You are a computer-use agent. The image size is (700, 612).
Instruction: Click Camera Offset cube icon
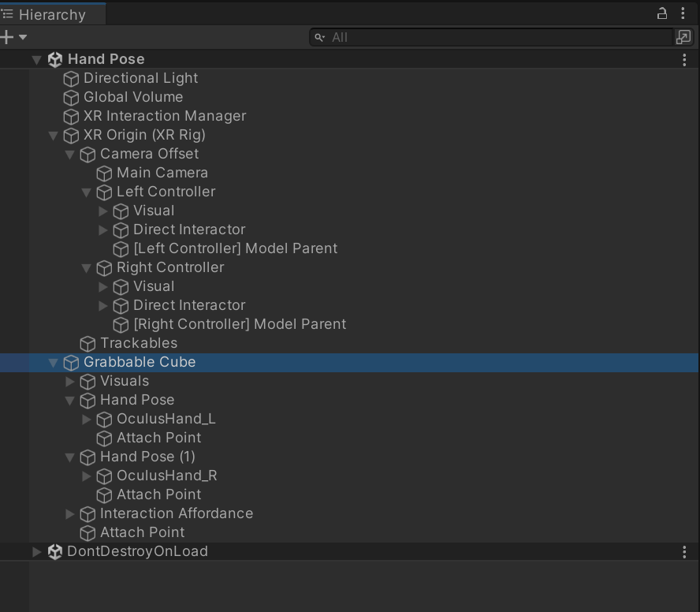[x=87, y=155]
